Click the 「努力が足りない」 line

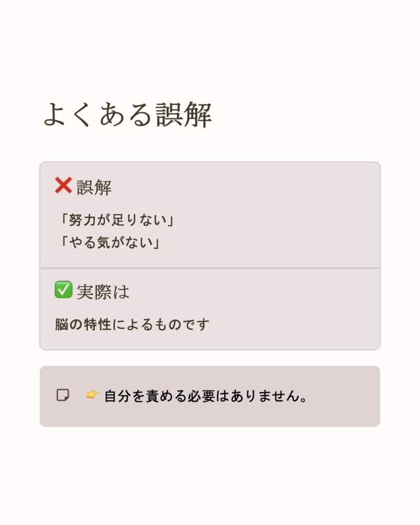[116, 220]
